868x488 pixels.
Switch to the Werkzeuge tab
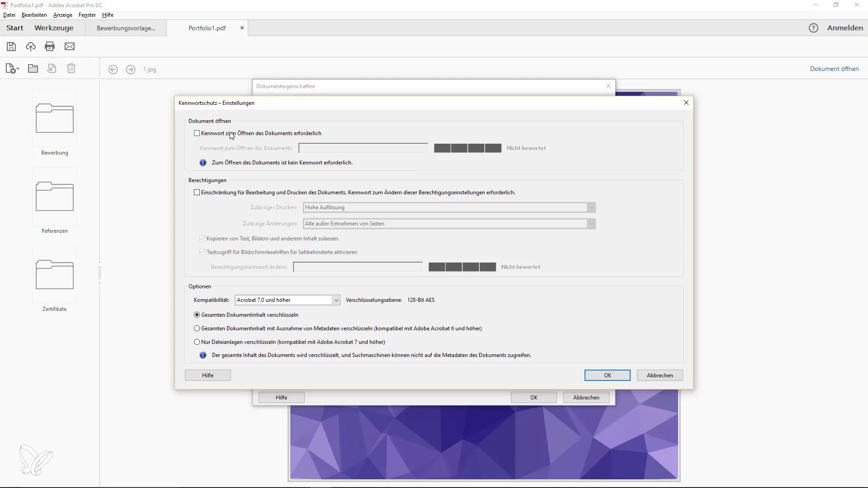[x=54, y=28]
